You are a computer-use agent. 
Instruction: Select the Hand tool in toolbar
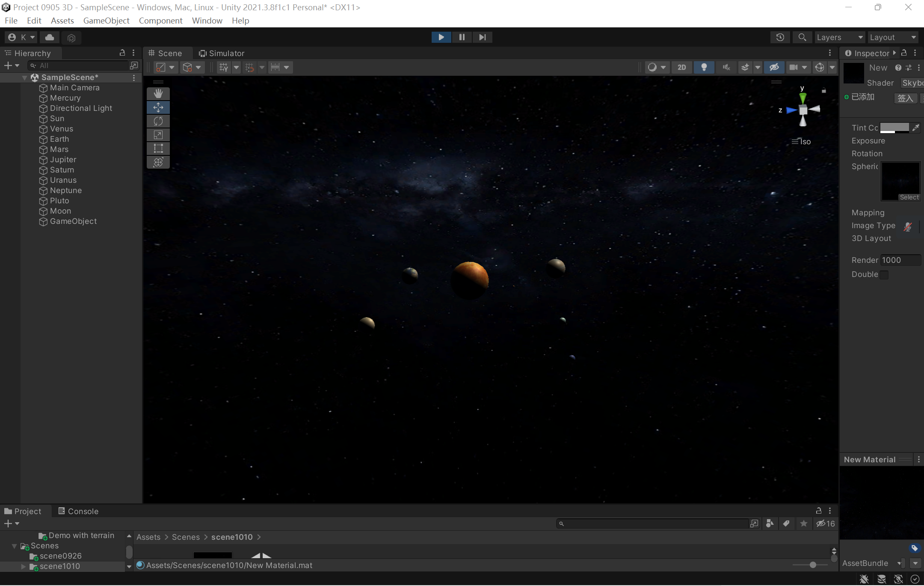coord(157,93)
